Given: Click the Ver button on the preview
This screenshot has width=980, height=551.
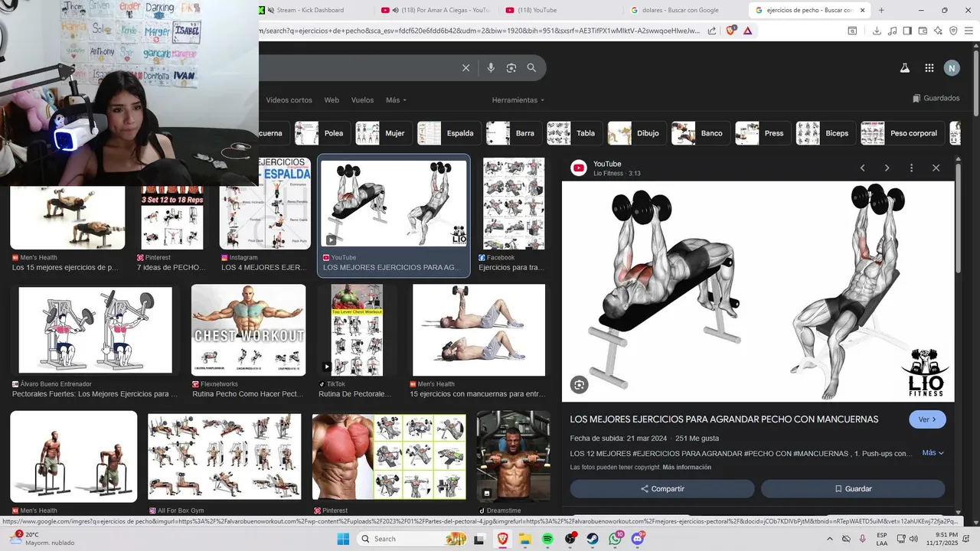Looking at the screenshot, I should 927,419.
